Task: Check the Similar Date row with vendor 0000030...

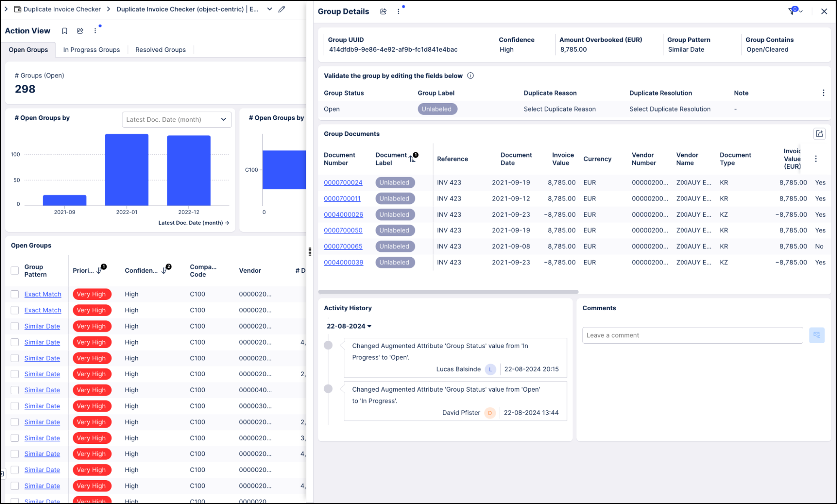Action: (15, 406)
